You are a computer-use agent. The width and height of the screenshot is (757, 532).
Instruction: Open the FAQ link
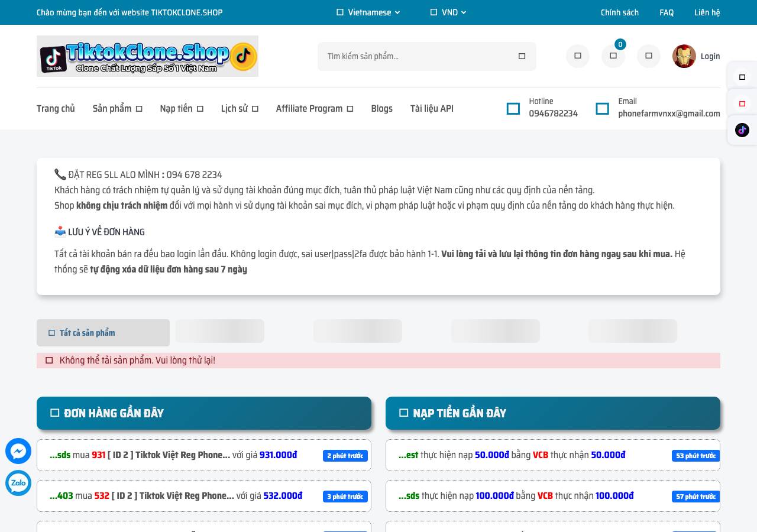click(667, 12)
